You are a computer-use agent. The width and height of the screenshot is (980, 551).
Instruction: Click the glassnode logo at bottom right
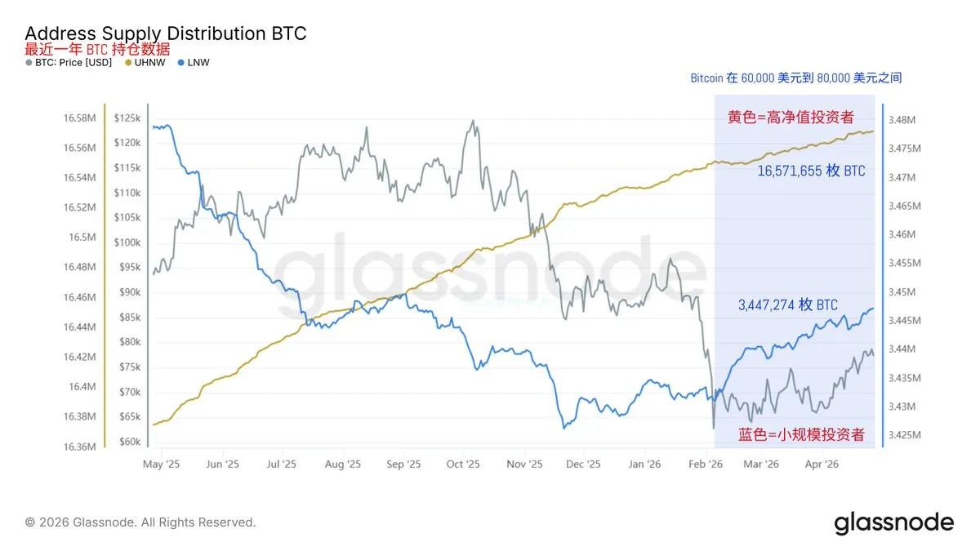[893, 522]
